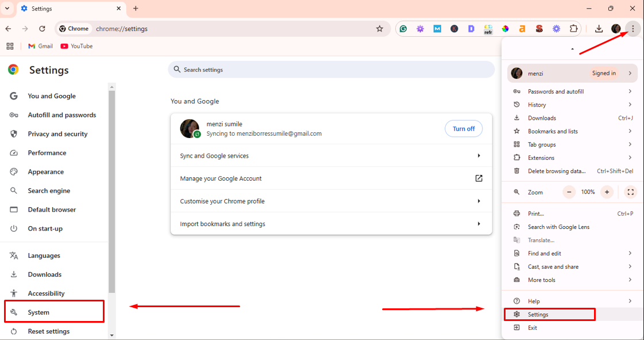Open the downloads icon in the toolbar
Screen dimensions: 644x340
[599, 29]
